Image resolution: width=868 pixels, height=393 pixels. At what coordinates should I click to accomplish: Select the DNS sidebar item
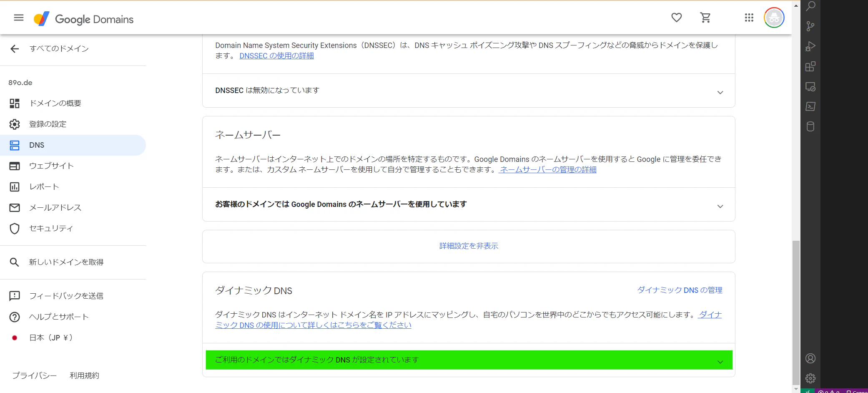pos(73,145)
